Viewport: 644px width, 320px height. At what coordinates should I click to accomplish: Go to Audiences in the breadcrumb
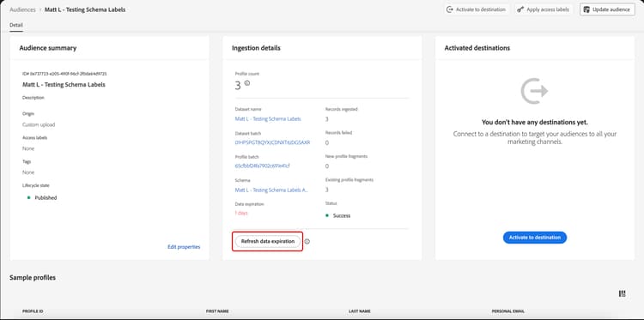point(22,9)
